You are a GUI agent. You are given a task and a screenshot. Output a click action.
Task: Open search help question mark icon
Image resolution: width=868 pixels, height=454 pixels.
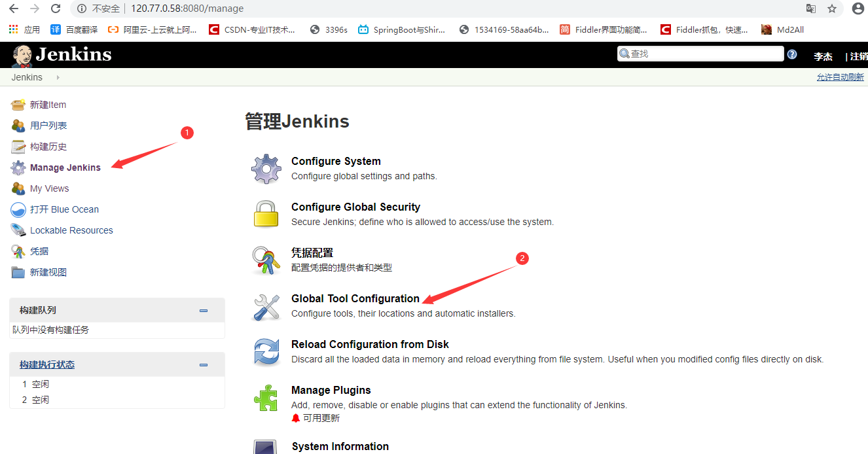[x=792, y=54]
